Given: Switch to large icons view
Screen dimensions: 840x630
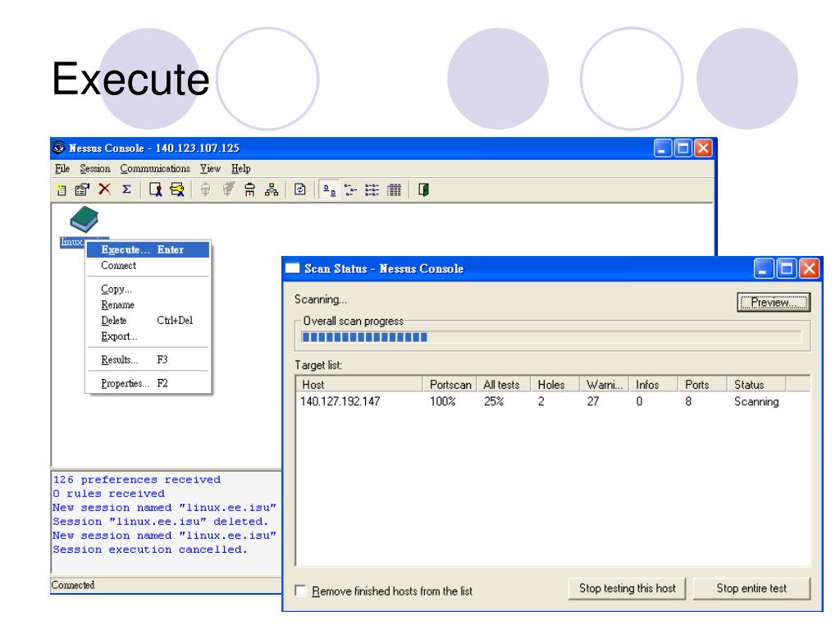Looking at the screenshot, I should [x=329, y=190].
